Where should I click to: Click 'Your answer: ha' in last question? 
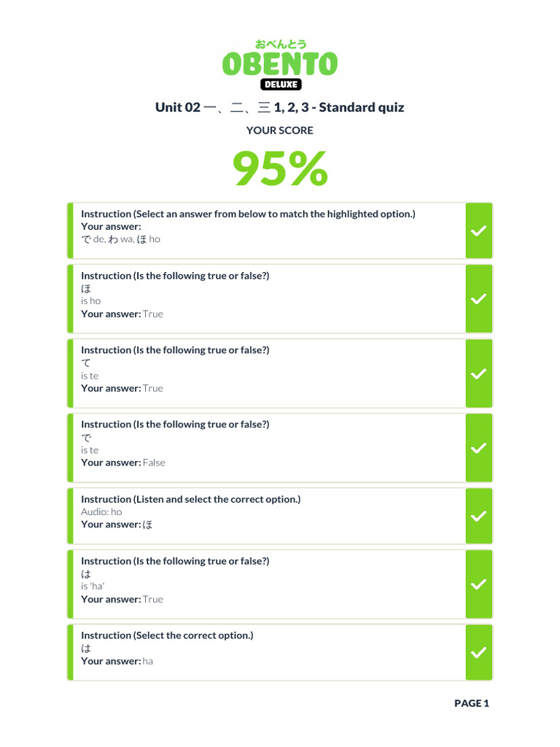[x=117, y=661]
